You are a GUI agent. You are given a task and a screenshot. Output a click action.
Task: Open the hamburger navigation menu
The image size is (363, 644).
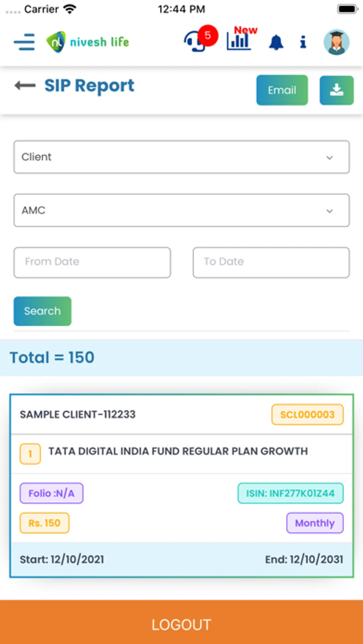click(x=24, y=42)
